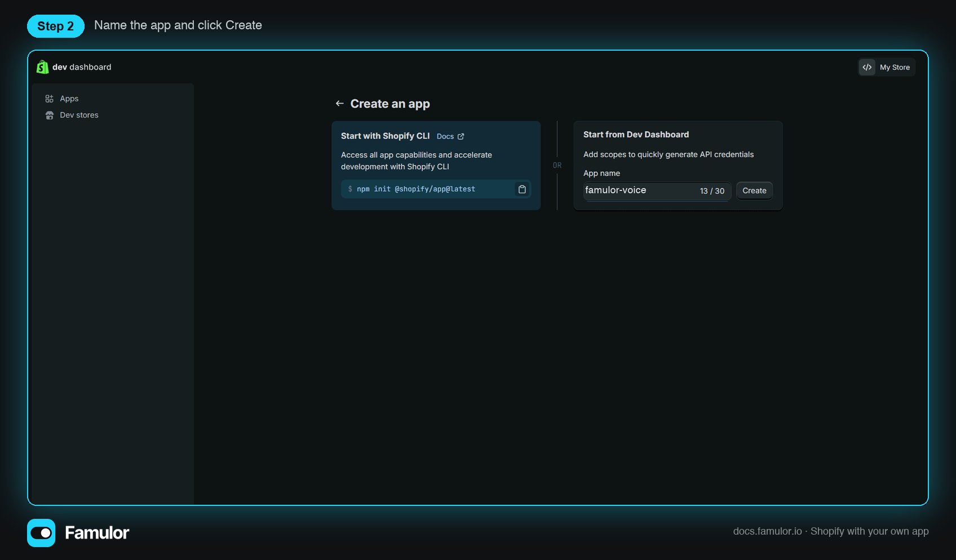Click the Dev stores storefront icon
This screenshot has height=560, width=956.
[x=50, y=115]
